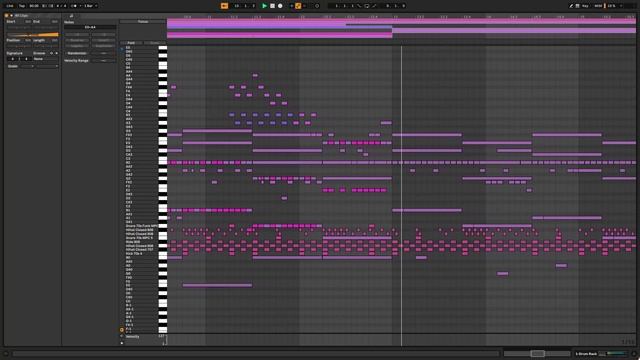The height and width of the screenshot is (360, 640).
Task: Click the zoom overview handle bottom right
Action: click(537, 353)
